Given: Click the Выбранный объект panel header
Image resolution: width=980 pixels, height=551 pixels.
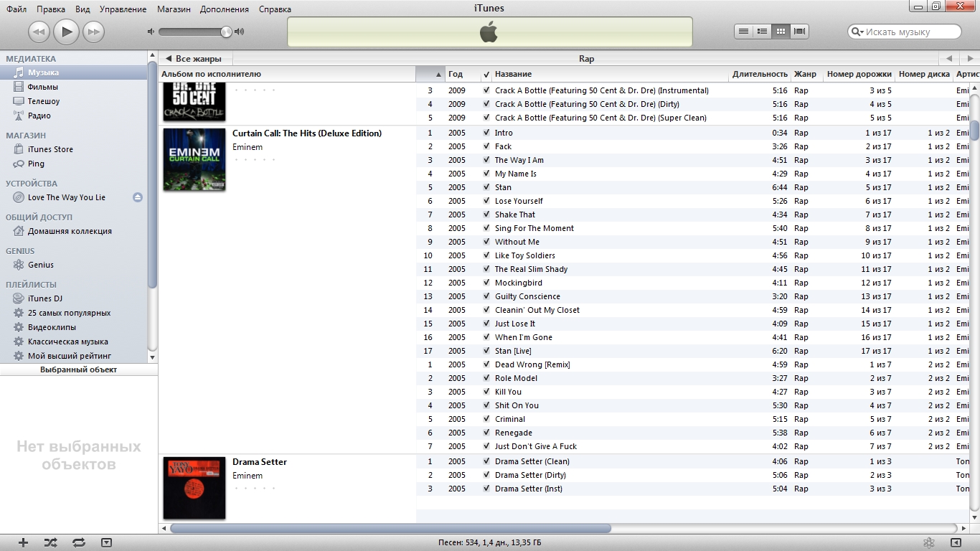Looking at the screenshot, I should (79, 369).
